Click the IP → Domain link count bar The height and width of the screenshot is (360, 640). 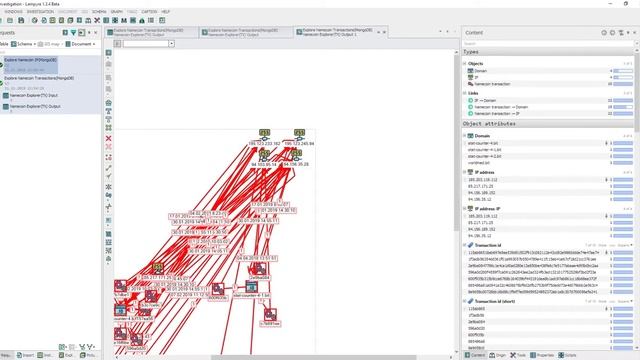[x=623, y=100]
